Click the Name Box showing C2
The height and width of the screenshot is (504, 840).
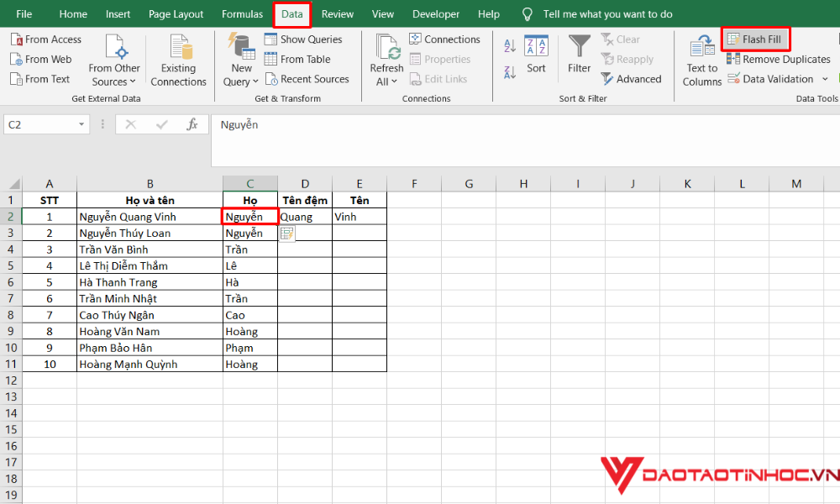40,124
